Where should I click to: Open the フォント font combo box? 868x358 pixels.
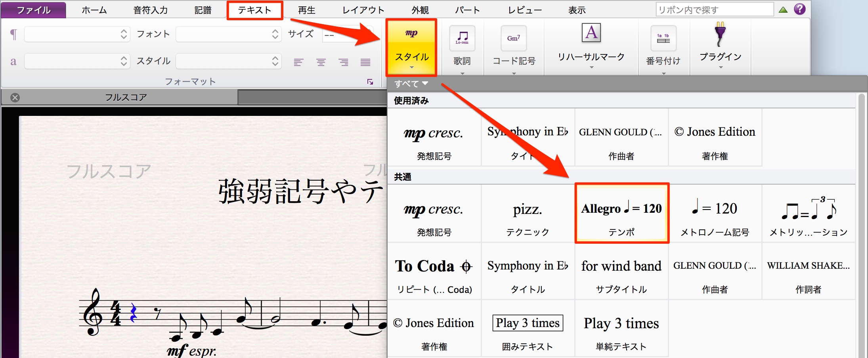click(x=229, y=34)
